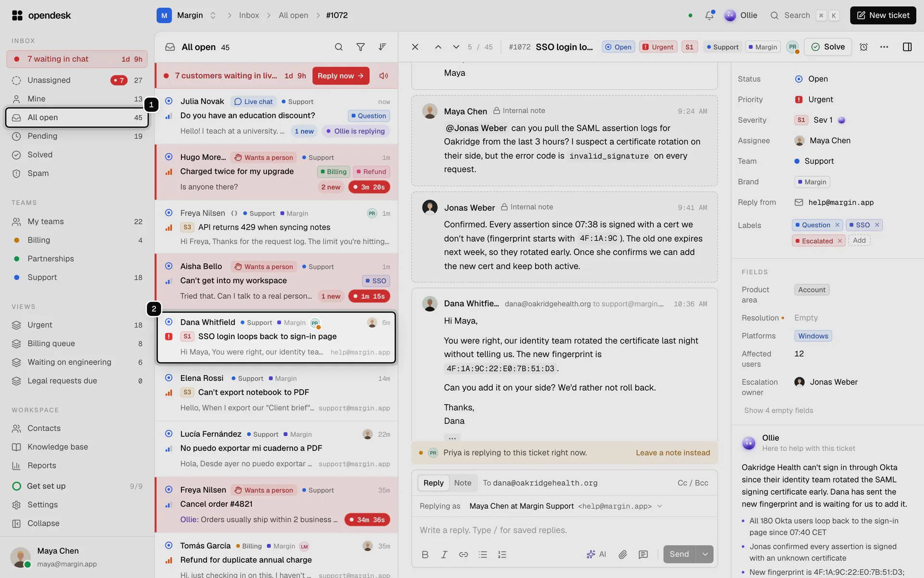Attach a file with paperclip
This screenshot has width=924, height=578.
623,555
